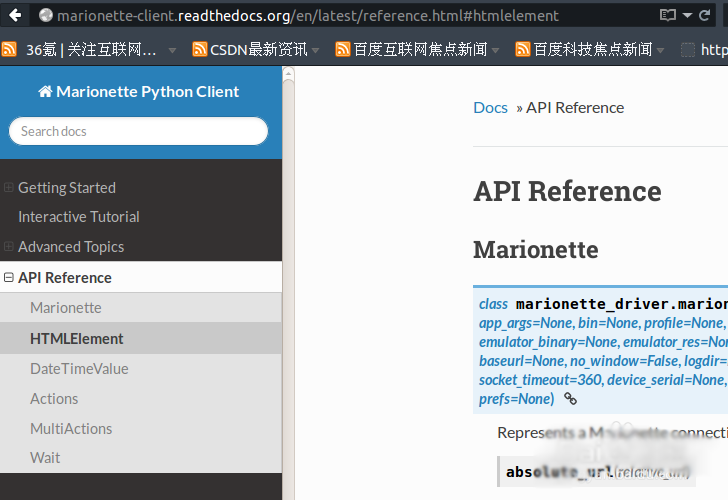This screenshot has height=500, width=728.
Task: Expand the Advanced Topics section
Action: point(9,246)
